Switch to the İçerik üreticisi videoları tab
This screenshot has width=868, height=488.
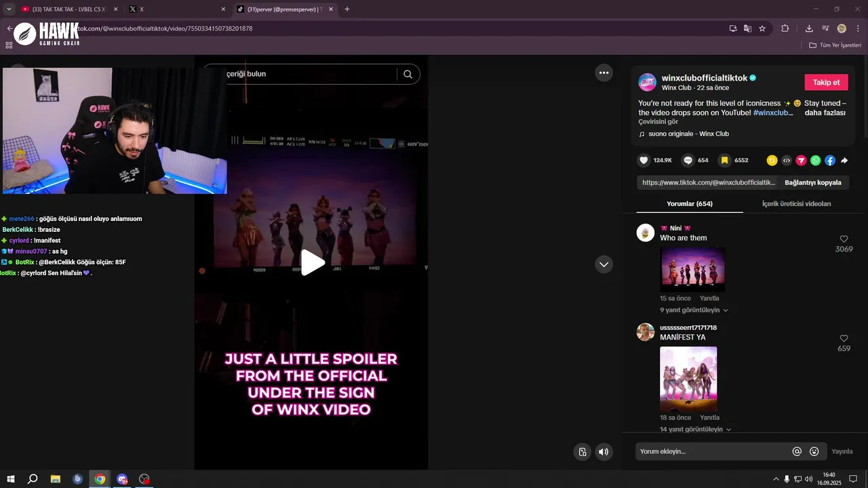[x=796, y=203]
